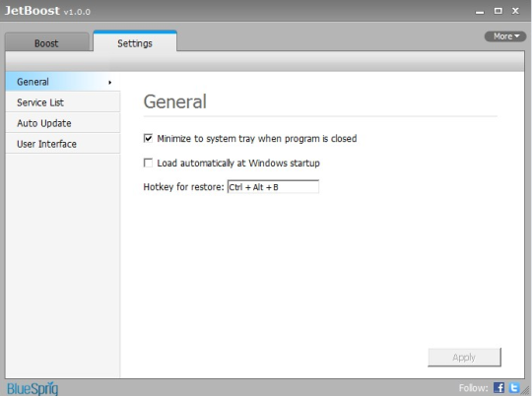Select the Settings tab
Image resolution: width=532 pixels, height=396 pixels.
coord(135,41)
